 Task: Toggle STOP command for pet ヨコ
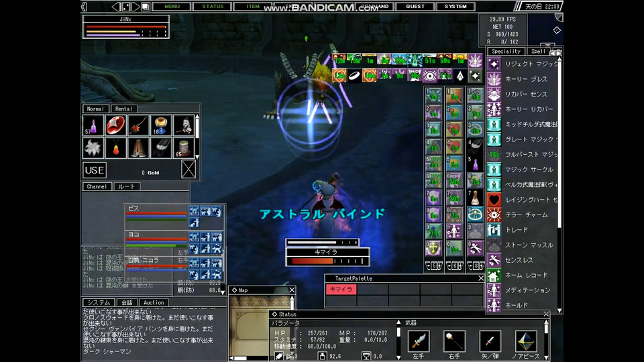click(217, 237)
